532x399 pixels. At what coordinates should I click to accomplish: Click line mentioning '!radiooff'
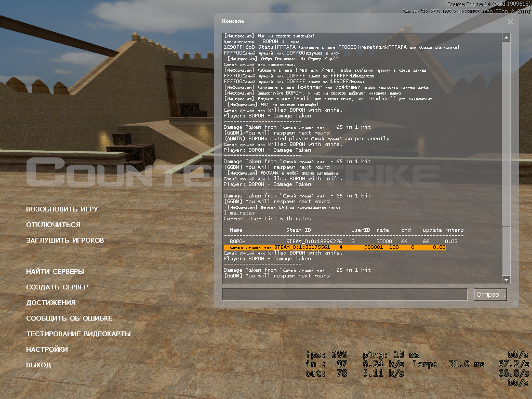click(x=328, y=99)
